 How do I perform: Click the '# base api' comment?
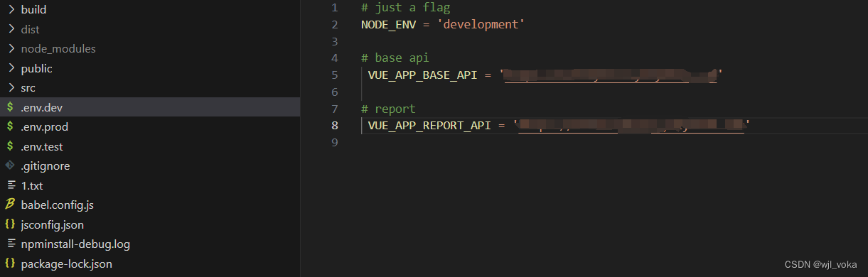(x=395, y=58)
